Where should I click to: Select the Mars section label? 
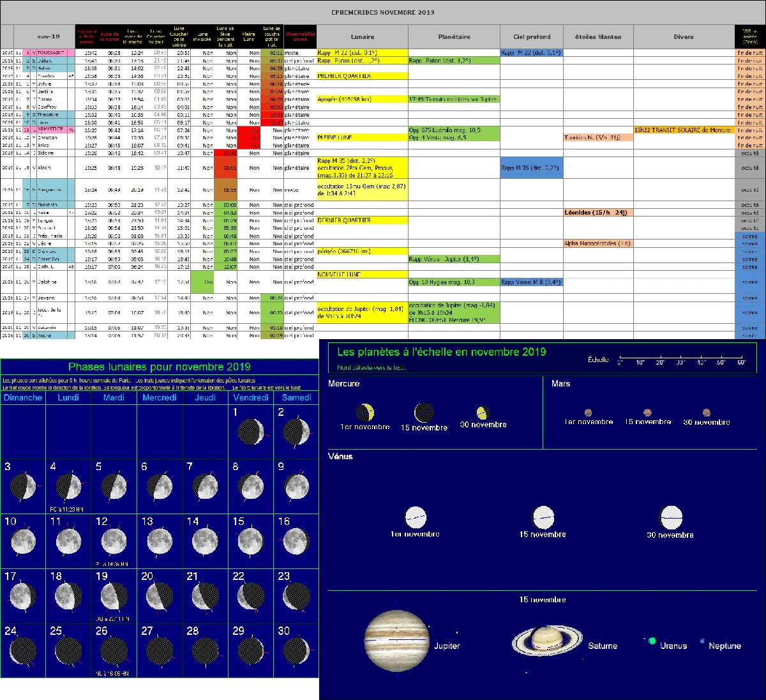coord(560,384)
